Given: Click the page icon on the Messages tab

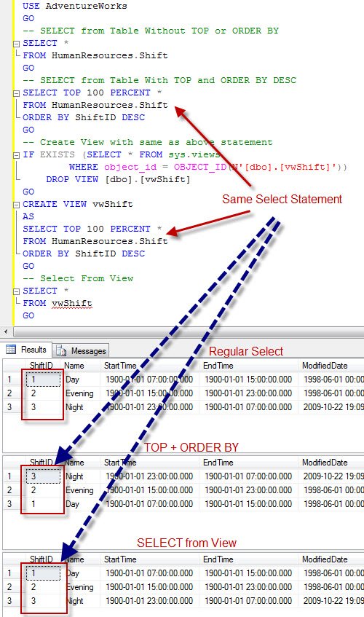Looking at the screenshot, I should click(61, 350).
